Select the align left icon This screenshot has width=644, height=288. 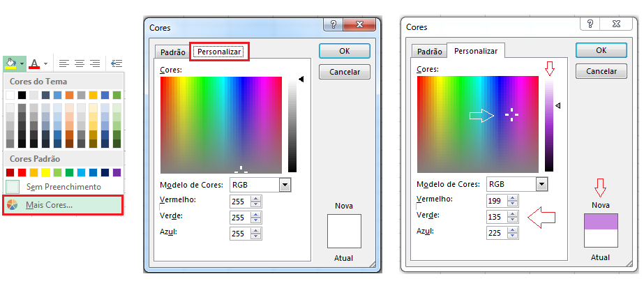64,63
